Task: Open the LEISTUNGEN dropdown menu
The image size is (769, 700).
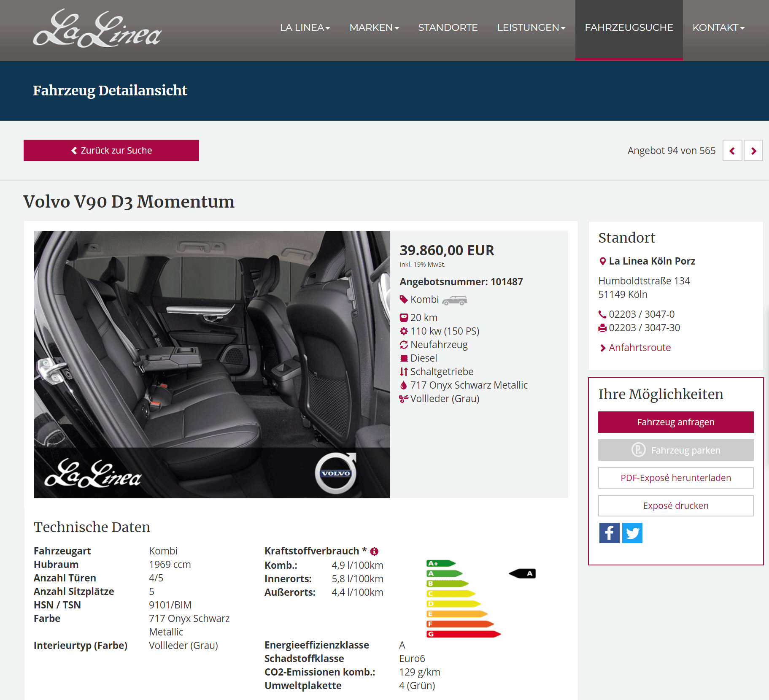Action: (x=531, y=28)
